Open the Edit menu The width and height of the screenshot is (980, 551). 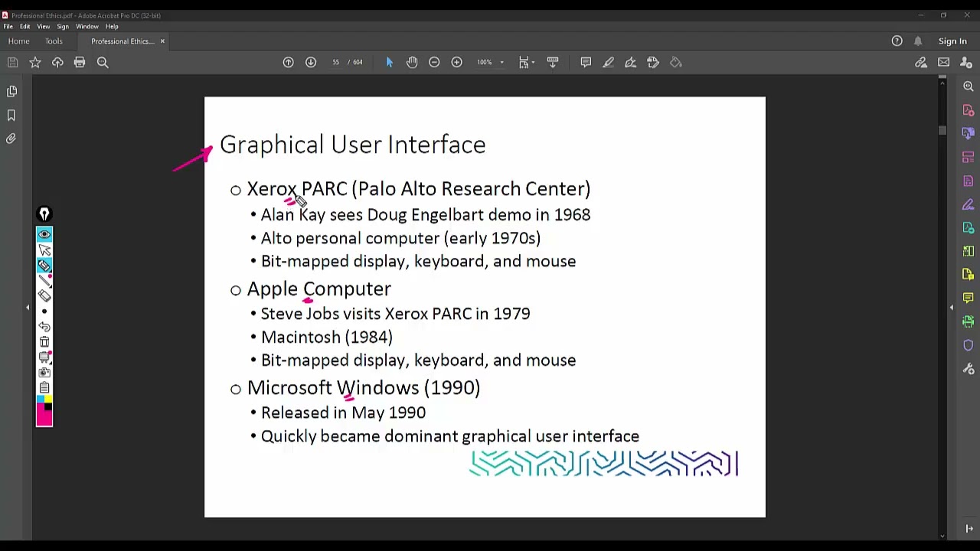coord(25,26)
